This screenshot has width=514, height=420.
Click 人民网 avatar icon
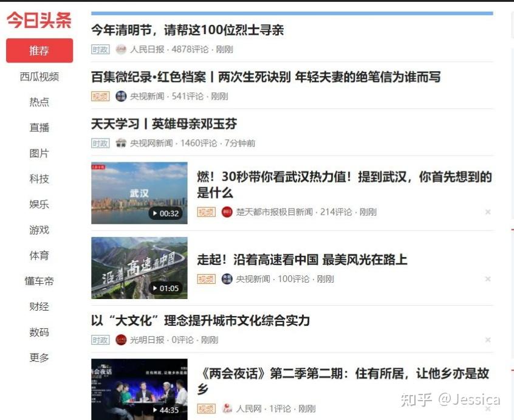tap(227, 409)
